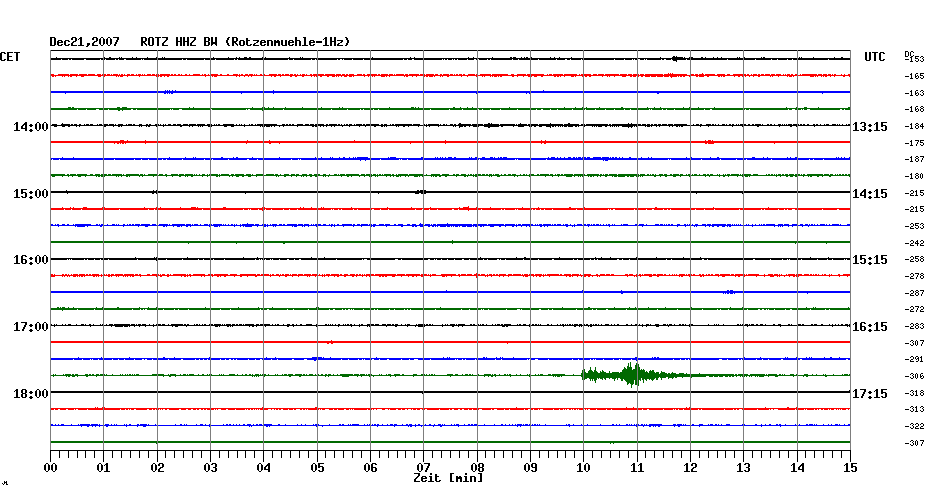Select the 18:00 CET row label
The image size is (930, 494).
coord(31,394)
